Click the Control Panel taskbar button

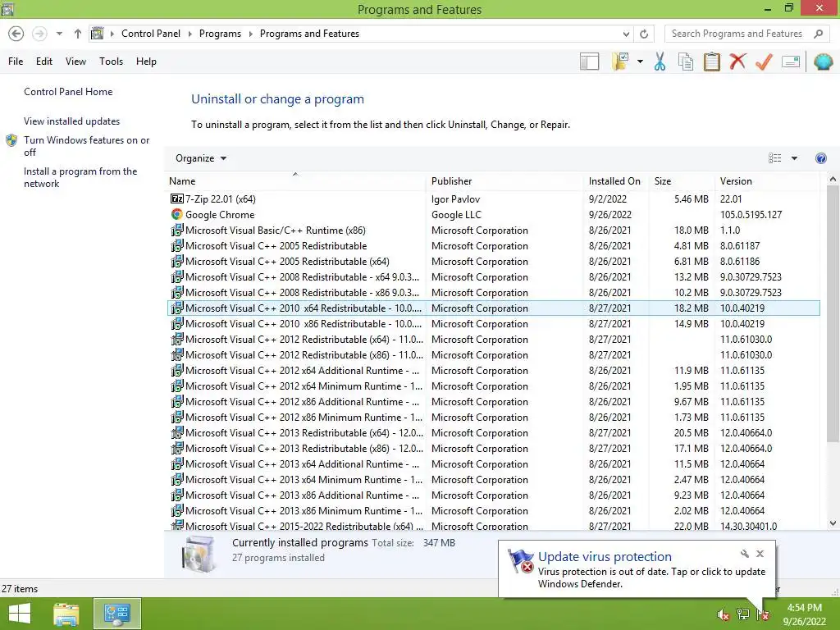click(117, 614)
